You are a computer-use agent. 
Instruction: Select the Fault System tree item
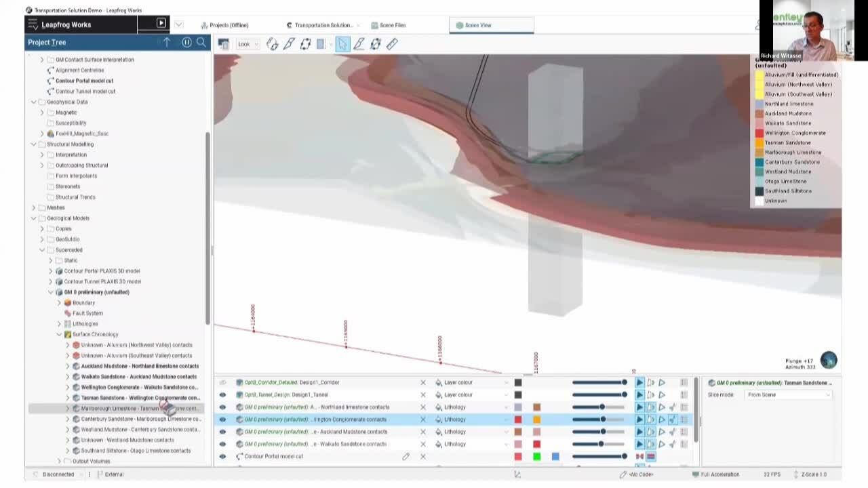pos(87,313)
